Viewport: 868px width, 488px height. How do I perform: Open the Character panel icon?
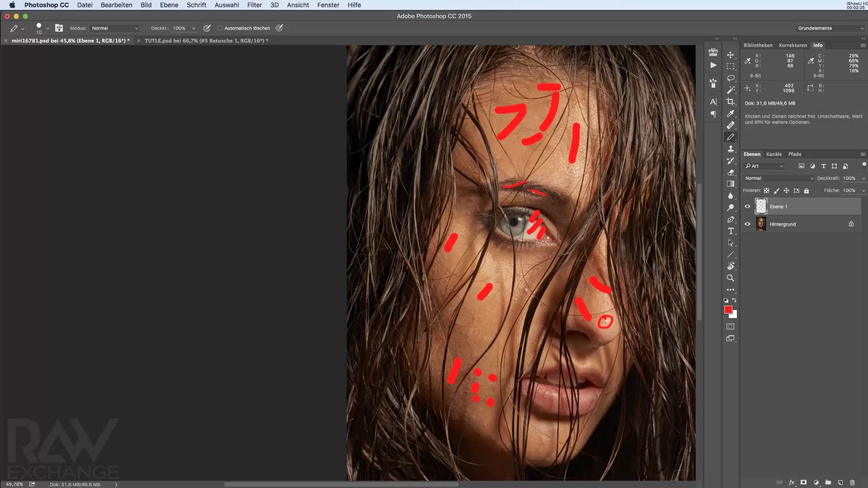713,102
